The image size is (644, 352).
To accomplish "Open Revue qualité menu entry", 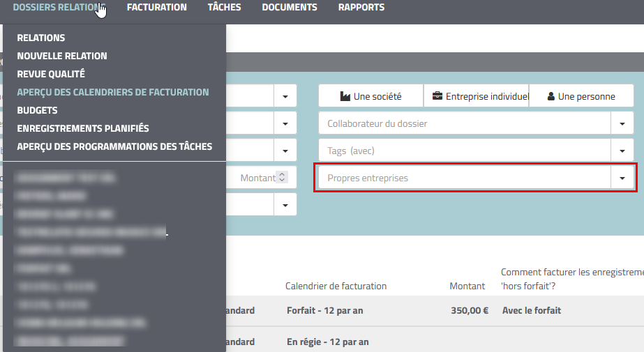I will pyautogui.click(x=51, y=74).
